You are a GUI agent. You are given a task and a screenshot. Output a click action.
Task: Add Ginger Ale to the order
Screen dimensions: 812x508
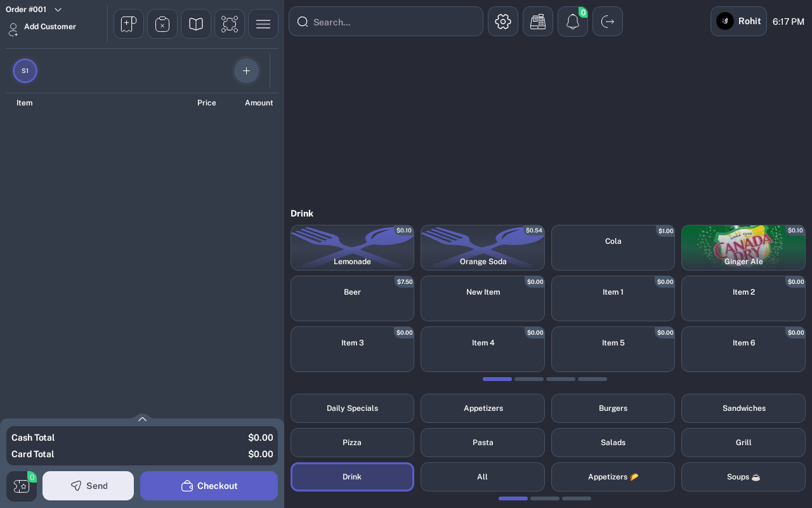point(743,248)
